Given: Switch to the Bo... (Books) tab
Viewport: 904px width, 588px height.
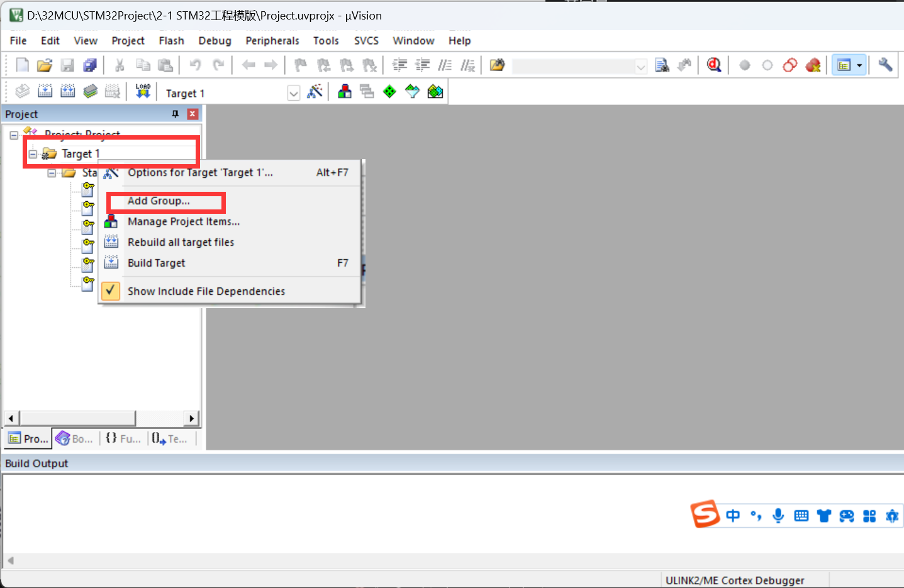Looking at the screenshot, I should coord(74,438).
